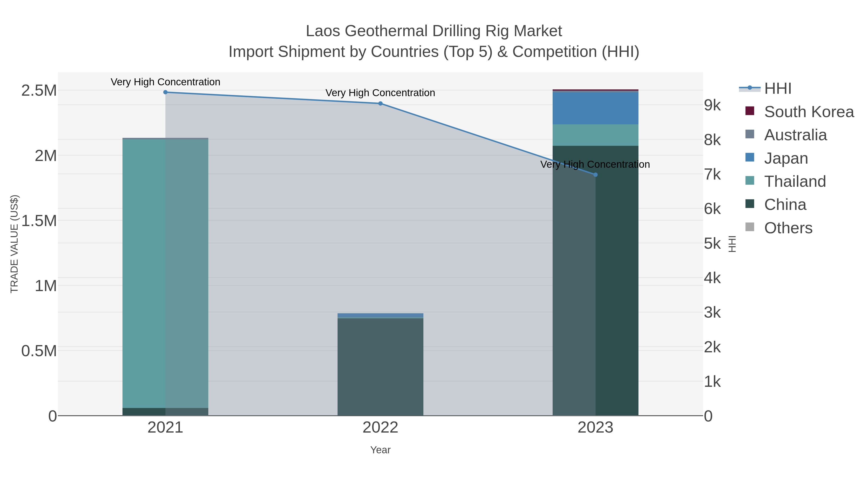Toggle South Korea series via legend label
The width and height of the screenshot is (868, 488).
[809, 112]
